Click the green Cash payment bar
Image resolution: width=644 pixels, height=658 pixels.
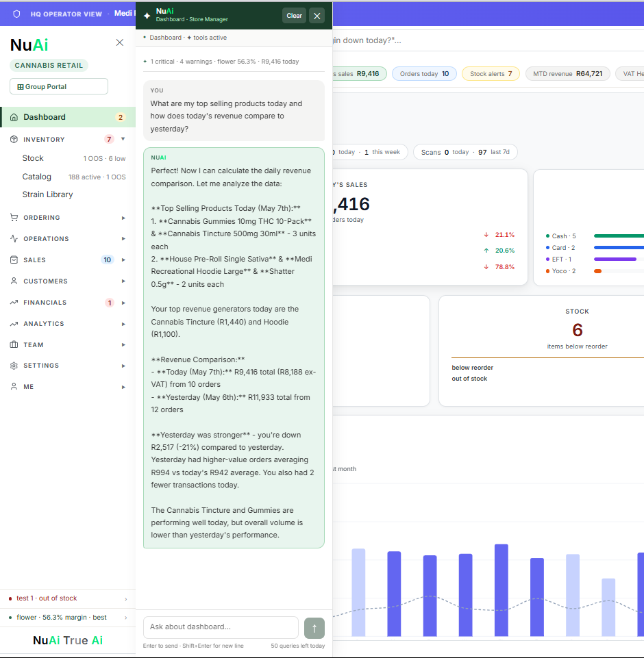tap(619, 236)
